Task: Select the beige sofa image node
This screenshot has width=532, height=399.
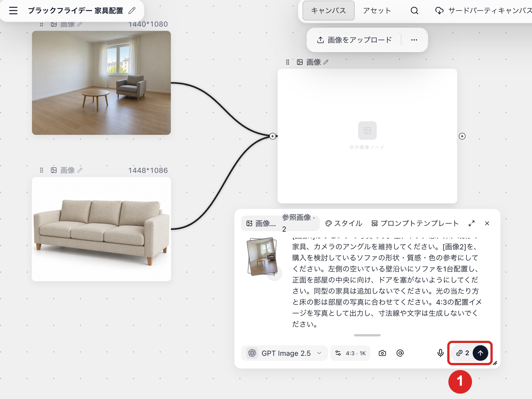Action: 101,229
